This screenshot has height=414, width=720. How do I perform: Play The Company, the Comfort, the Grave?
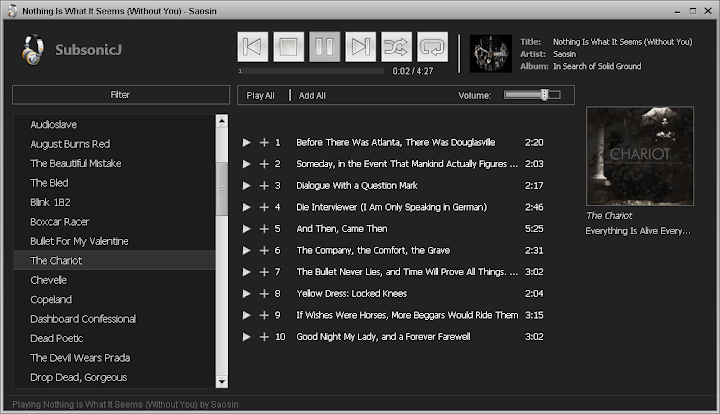coord(247,250)
